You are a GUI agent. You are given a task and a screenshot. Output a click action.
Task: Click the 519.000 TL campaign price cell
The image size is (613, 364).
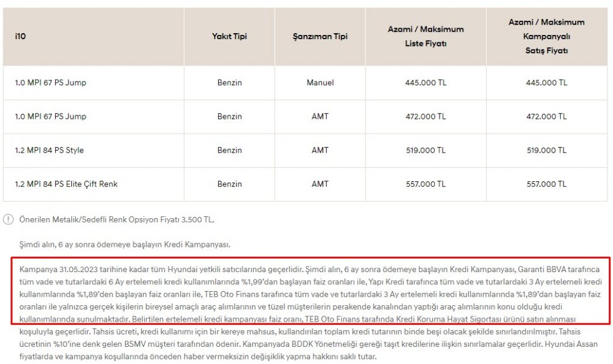point(547,151)
